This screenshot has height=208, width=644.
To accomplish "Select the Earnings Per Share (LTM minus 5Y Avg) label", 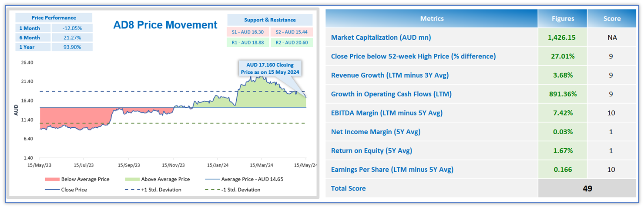I will coord(392,169).
